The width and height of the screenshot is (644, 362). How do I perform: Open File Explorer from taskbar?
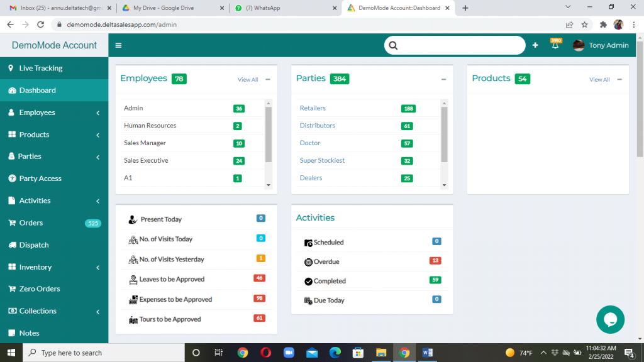tap(381, 353)
